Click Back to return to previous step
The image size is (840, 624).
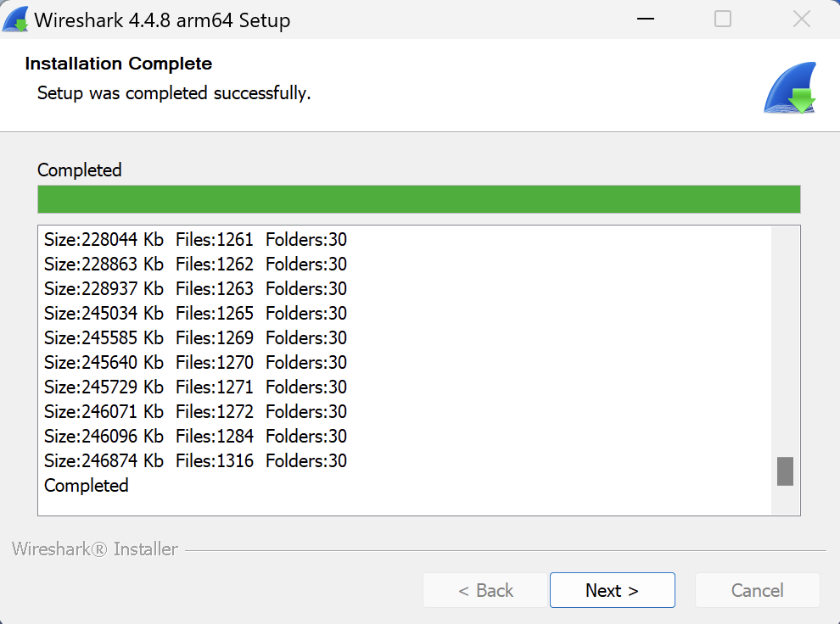(x=485, y=590)
